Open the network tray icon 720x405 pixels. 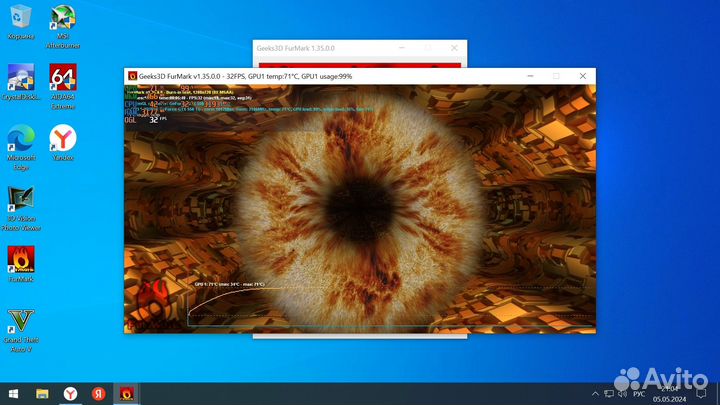tap(609, 394)
